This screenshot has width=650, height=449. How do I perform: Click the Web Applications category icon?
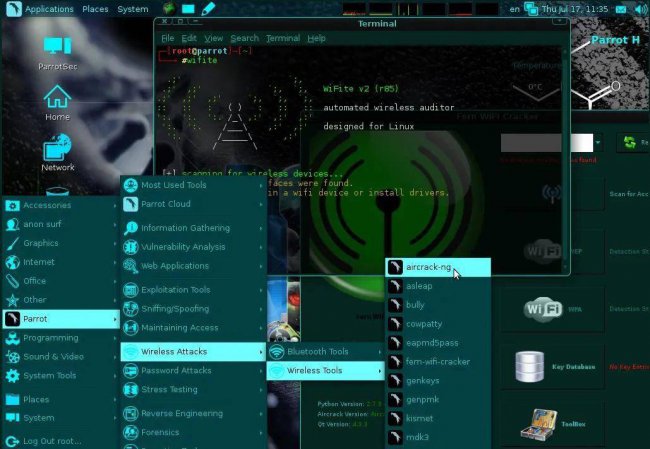(x=131, y=266)
